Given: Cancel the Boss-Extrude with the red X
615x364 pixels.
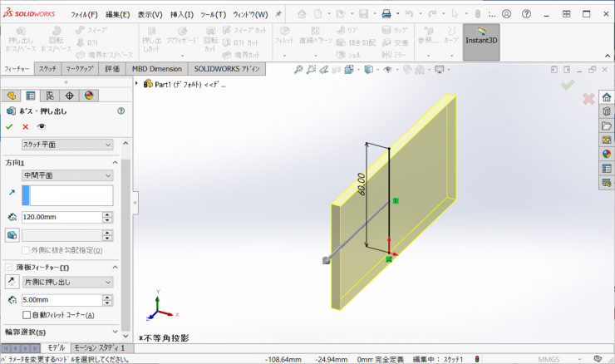Looking at the screenshot, I should pos(25,126).
